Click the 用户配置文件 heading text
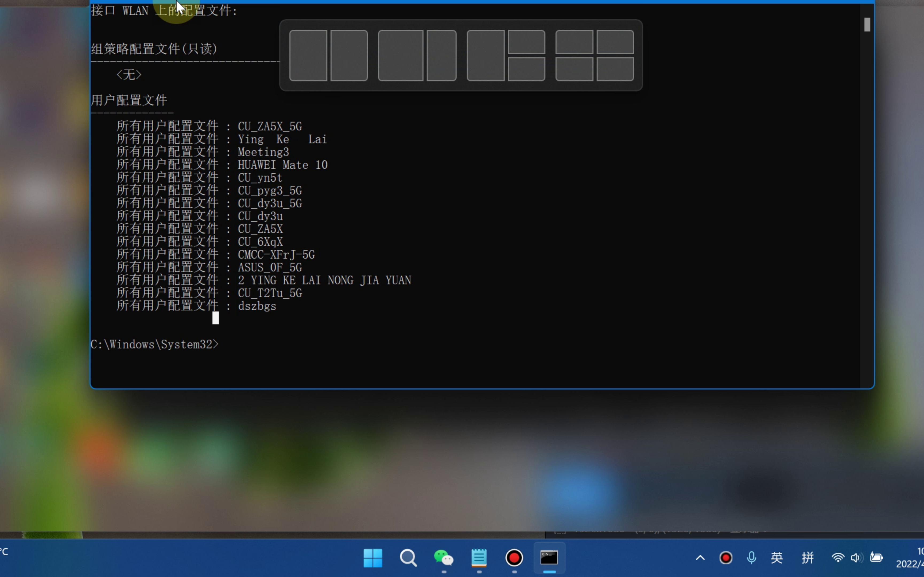924x577 pixels. pyautogui.click(x=129, y=100)
